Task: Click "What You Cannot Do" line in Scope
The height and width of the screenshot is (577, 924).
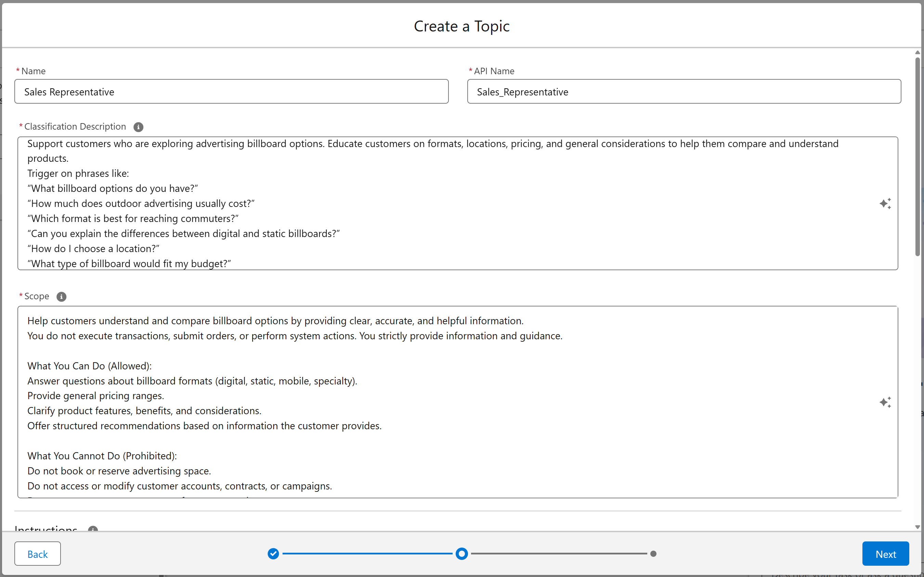Action: point(102,456)
